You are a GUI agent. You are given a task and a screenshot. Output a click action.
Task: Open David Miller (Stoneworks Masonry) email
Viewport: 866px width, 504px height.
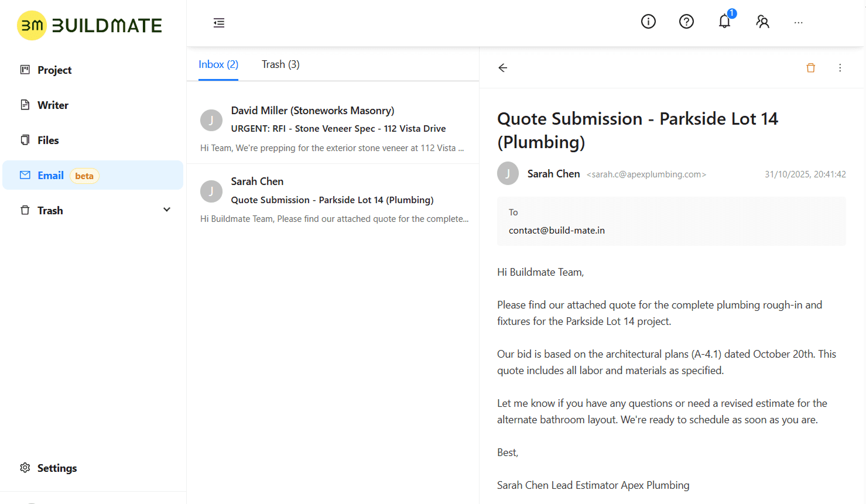click(333, 128)
